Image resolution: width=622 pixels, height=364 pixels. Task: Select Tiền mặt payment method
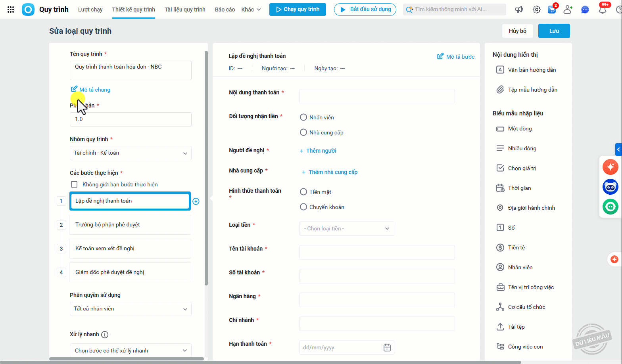[303, 192]
